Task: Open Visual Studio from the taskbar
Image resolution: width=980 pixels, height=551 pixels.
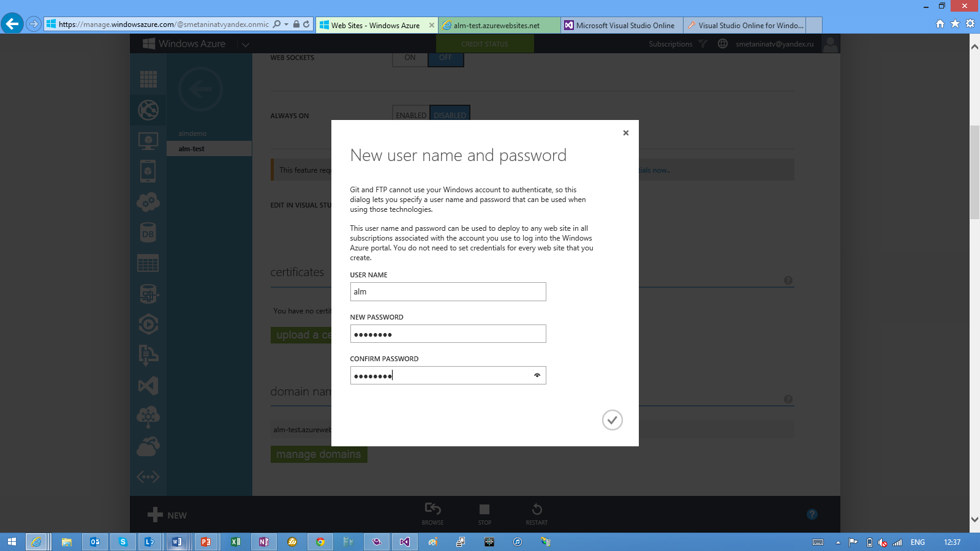Action: 405,542
